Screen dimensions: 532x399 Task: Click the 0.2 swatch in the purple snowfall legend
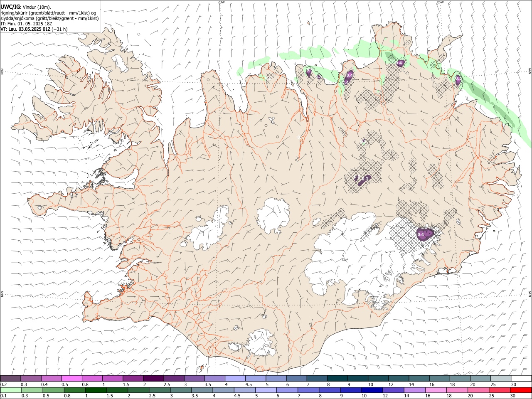[10, 379]
